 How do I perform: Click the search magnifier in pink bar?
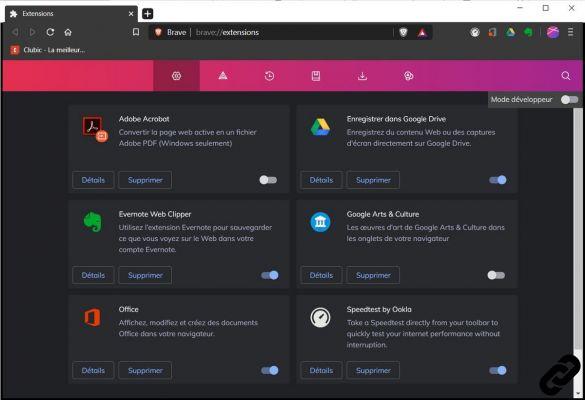[x=566, y=76]
